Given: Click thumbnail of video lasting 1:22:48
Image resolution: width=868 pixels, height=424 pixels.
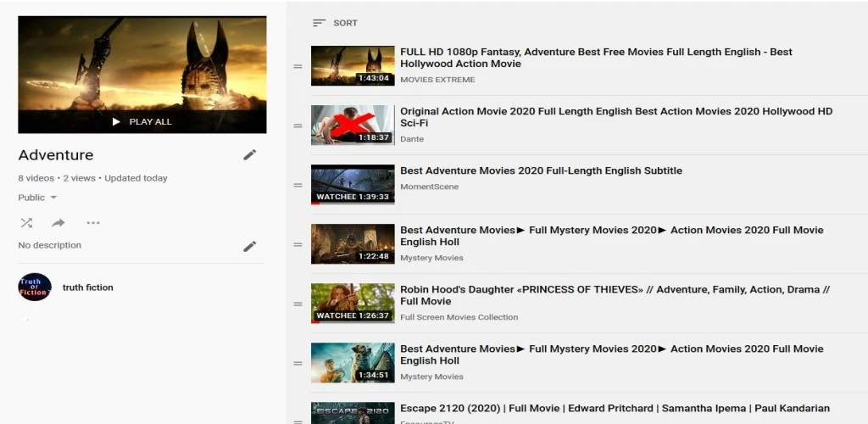Looking at the screenshot, I should coord(353,243).
